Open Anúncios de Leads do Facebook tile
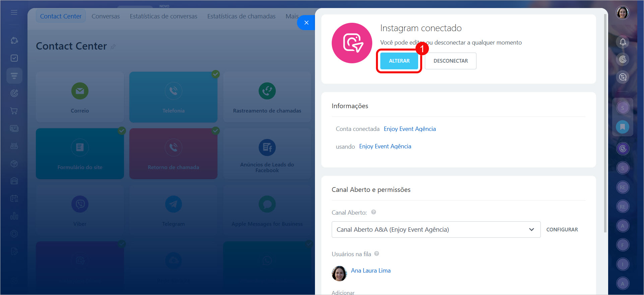The height and width of the screenshot is (295, 644). pos(267,154)
